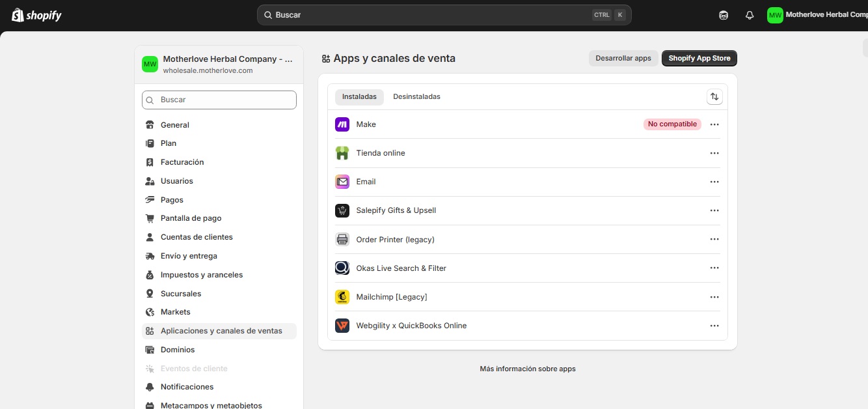Image resolution: width=868 pixels, height=409 pixels.
Task: Switch to the Instaladas tab
Action: [359, 97]
